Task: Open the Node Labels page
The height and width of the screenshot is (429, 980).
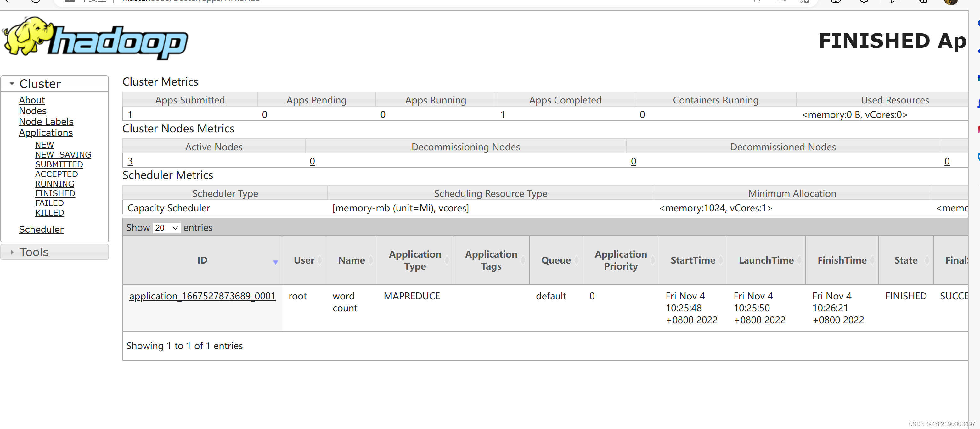Action: [46, 122]
